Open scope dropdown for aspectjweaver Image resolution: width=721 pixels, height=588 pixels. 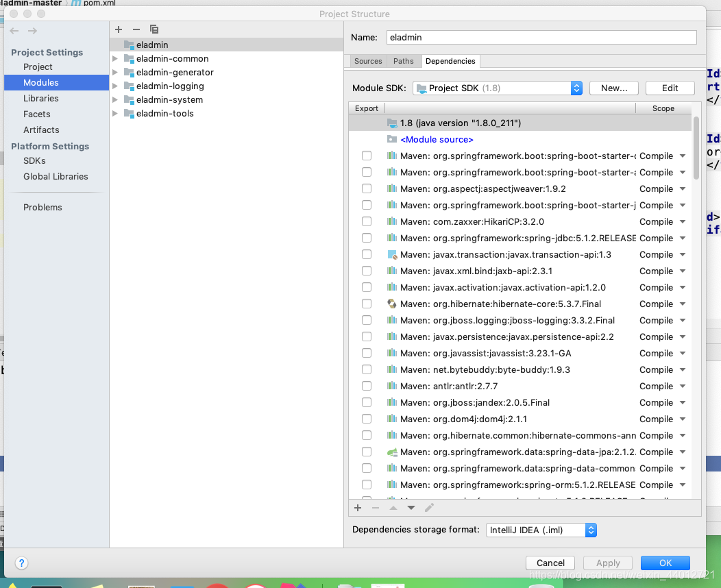click(683, 188)
